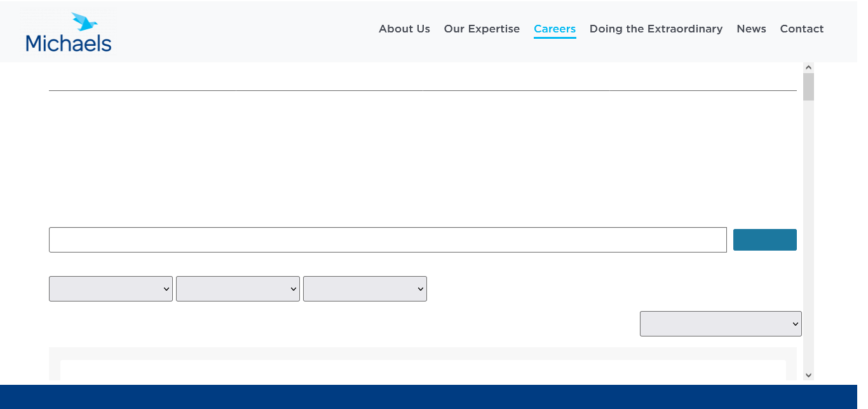The width and height of the screenshot is (868, 409).
Task: Go to the Our Expertise page
Action: [x=482, y=29]
